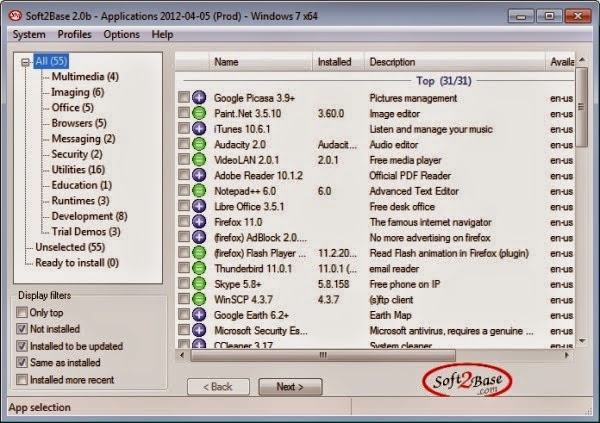This screenshot has width=600, height=423.
Task: Open the Options menu
Action: click(122, 34)
